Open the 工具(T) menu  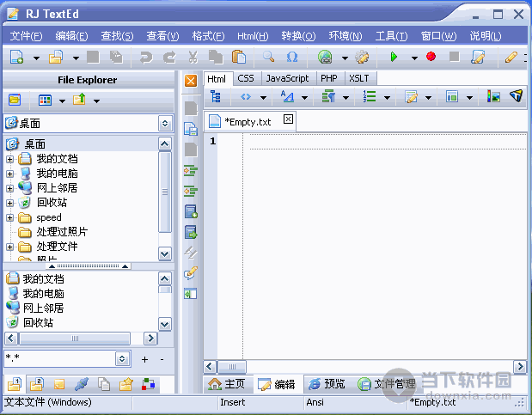point(391,35)
